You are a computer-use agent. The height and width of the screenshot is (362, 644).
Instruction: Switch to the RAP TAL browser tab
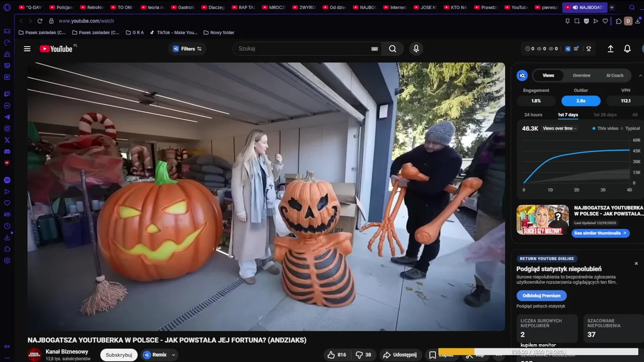click(243, 8)
